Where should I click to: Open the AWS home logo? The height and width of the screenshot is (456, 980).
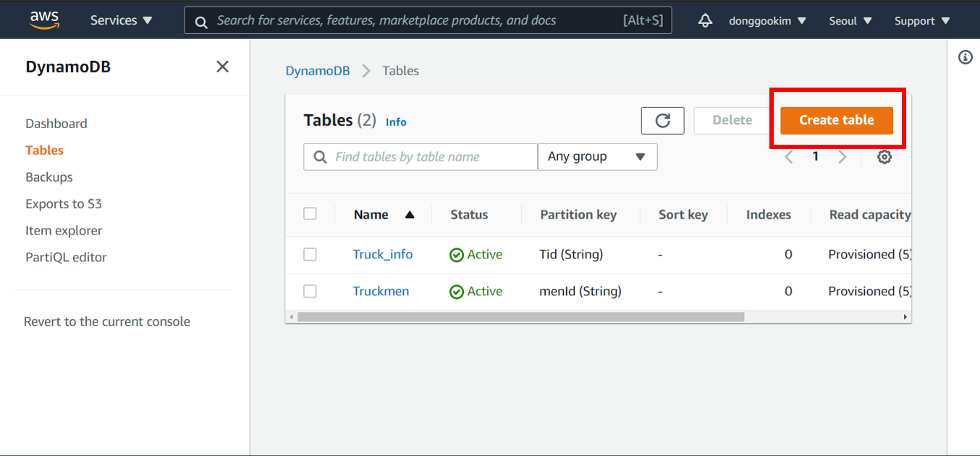tap(45, 20)
